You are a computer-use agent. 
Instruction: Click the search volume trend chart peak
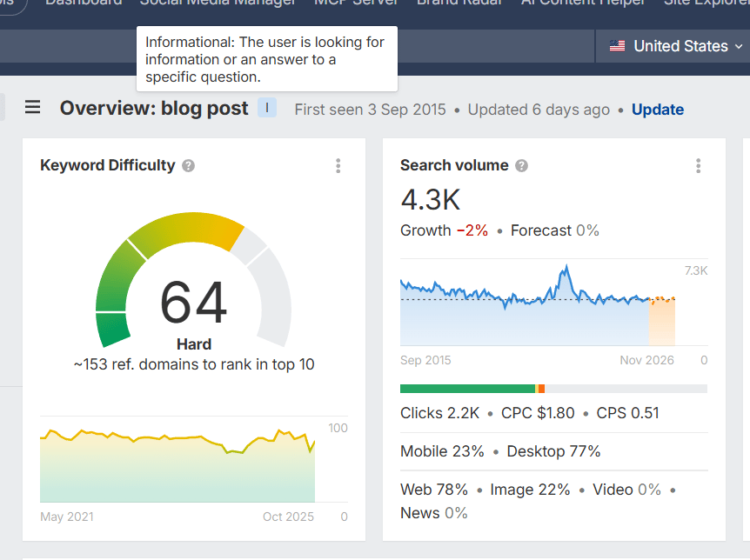click(566, 270)
